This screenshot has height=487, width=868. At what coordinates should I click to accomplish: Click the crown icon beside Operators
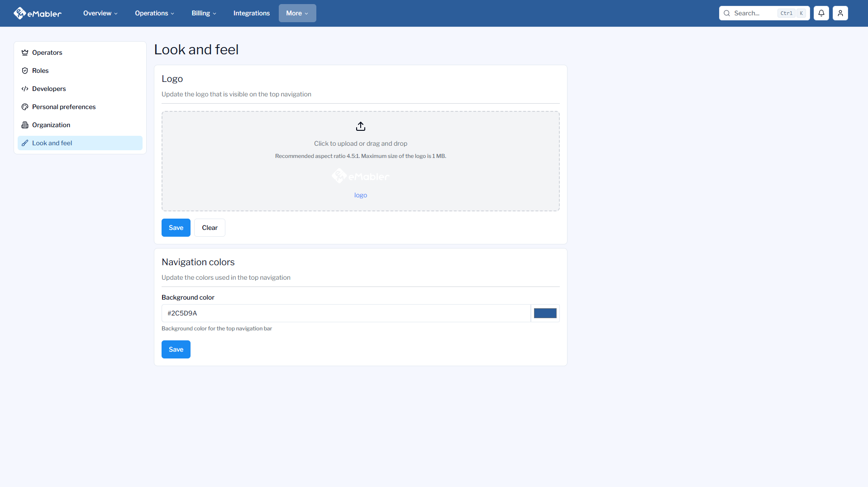[x=25, y=53]
